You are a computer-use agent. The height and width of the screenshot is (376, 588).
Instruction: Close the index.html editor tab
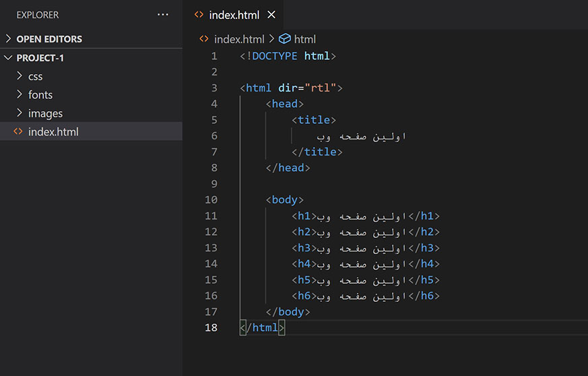tap(271, 15)
